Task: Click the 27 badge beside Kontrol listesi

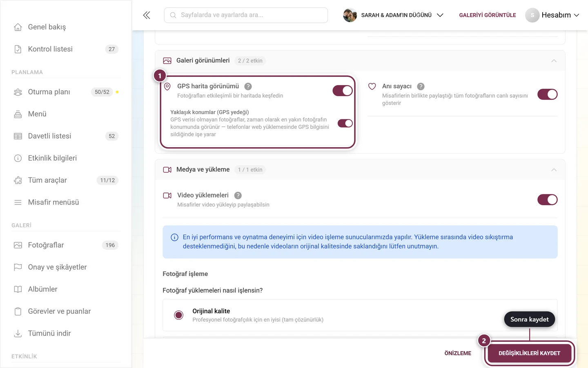Action: tap(112, 49)
